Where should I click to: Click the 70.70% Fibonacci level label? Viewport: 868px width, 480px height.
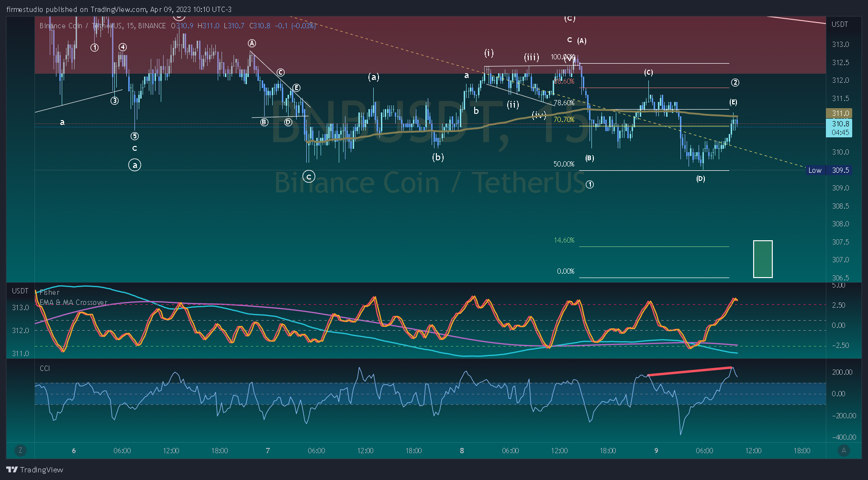564,120
